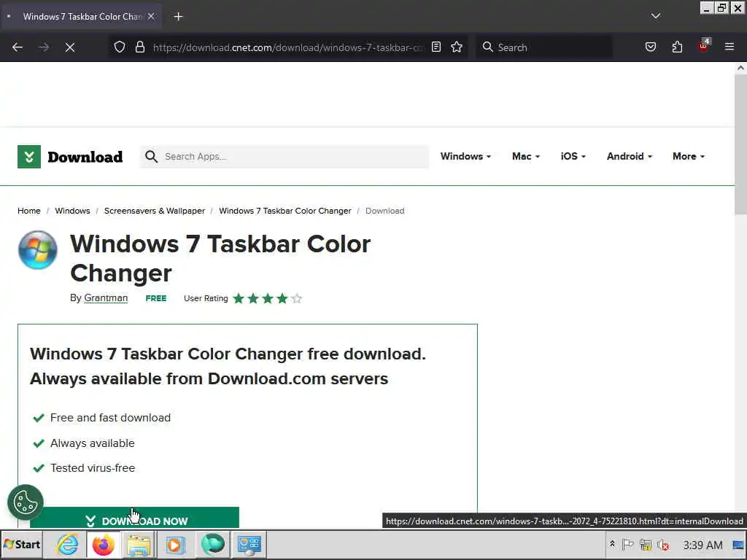Open the green globe app in taskbar
This screenshot has width=747, height=560.
tap(212, 545)
